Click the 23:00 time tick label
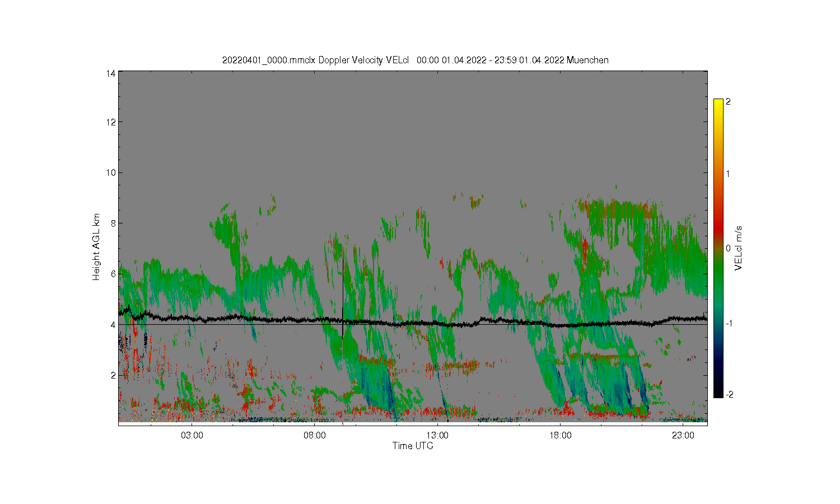The width and height of the screenshot is (840, 504). pos(683,435)
